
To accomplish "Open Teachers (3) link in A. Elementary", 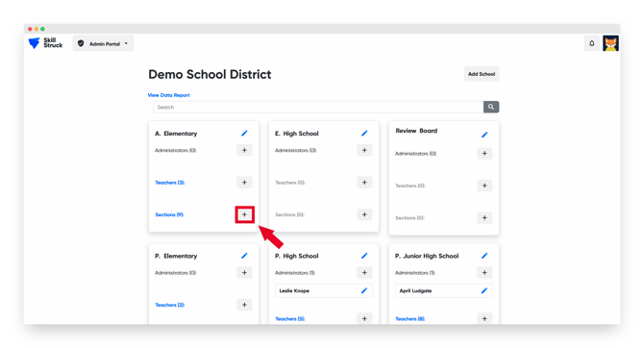I will pos(169,183).
